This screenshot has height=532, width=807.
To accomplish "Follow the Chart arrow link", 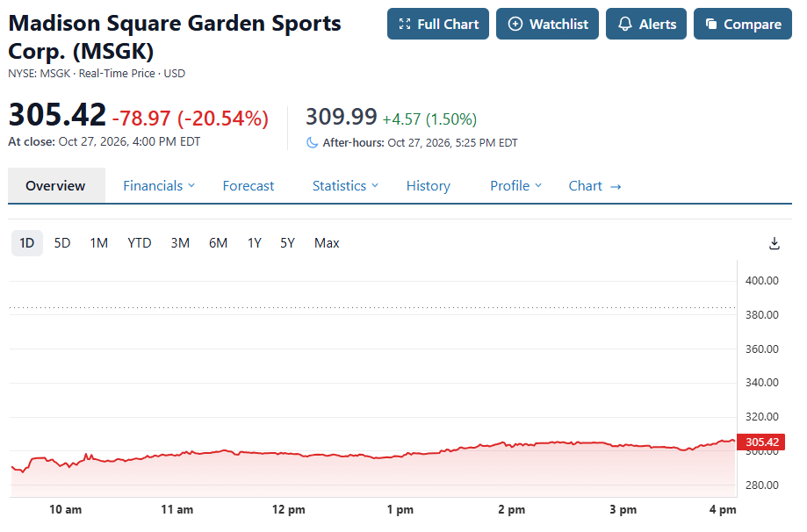I will point(594,186).
